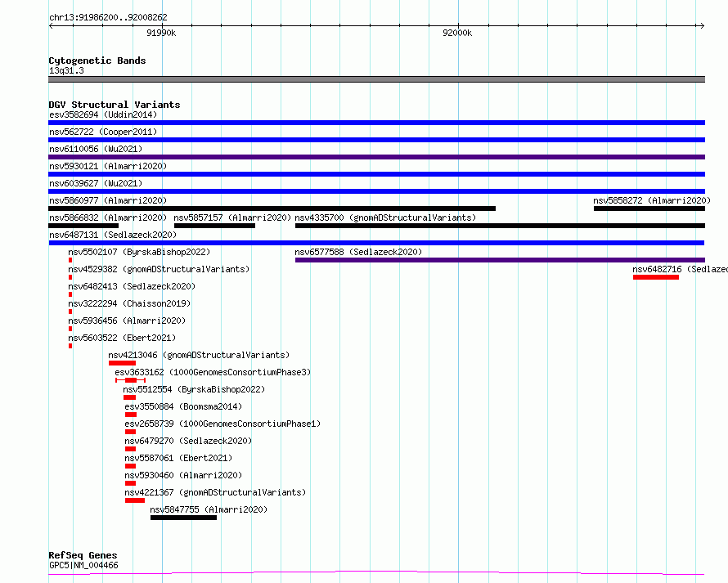This screenshot has height=583, width=728.
Task: Click the left arrow of the ruler
Action: tap(51, 26)
